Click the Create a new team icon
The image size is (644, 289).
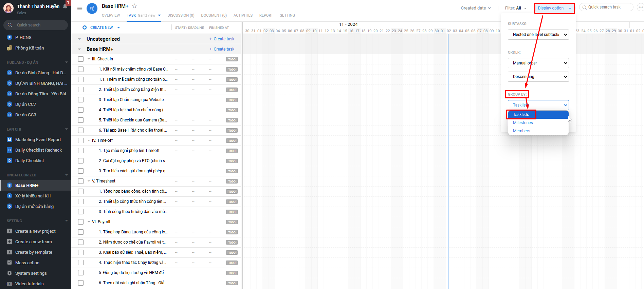(10, 242)
